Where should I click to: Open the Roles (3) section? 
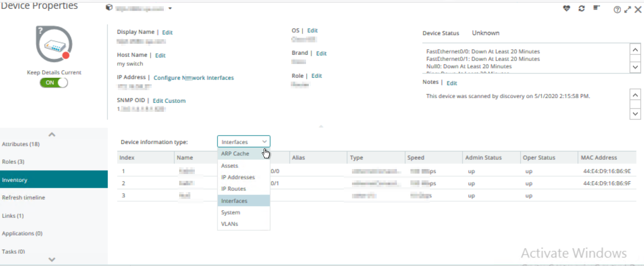point(54,162)
